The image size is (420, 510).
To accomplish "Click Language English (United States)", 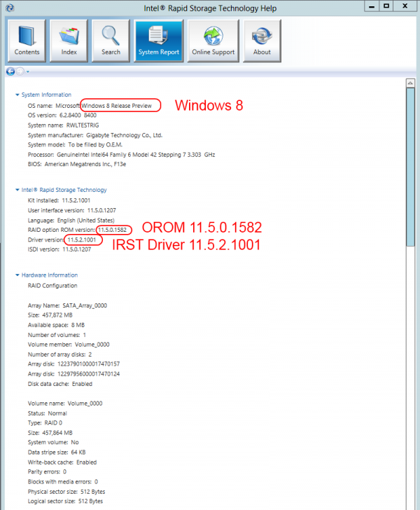I will tap(71, 221).
